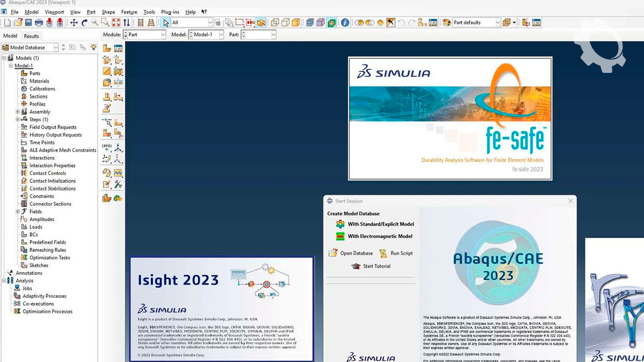Open the Part Manager icon
644x362 pixels.
tap(118, 48)
